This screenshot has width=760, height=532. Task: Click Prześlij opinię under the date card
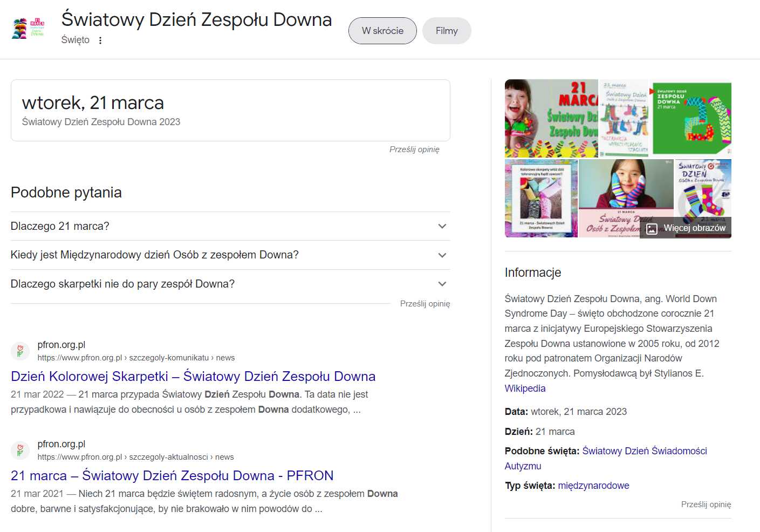(414, 149)
